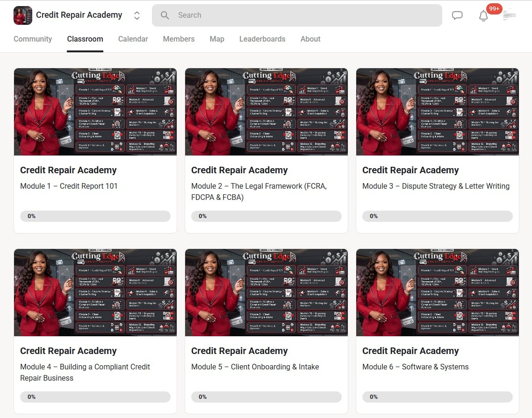The image size is (532, 418).
Task: Click Module 6 progress bar showing 0%
Action: pyautogui.click(x=438, y=397)
